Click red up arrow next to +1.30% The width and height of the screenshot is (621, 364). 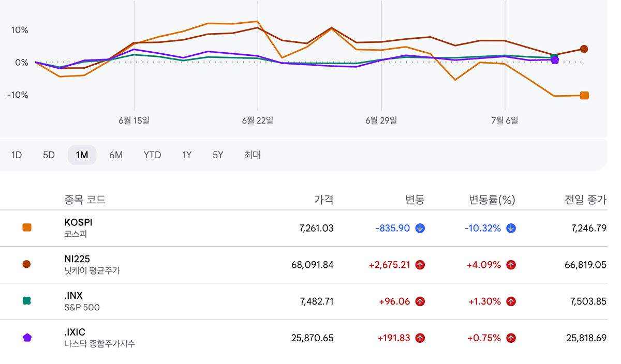tap(511, 301)
